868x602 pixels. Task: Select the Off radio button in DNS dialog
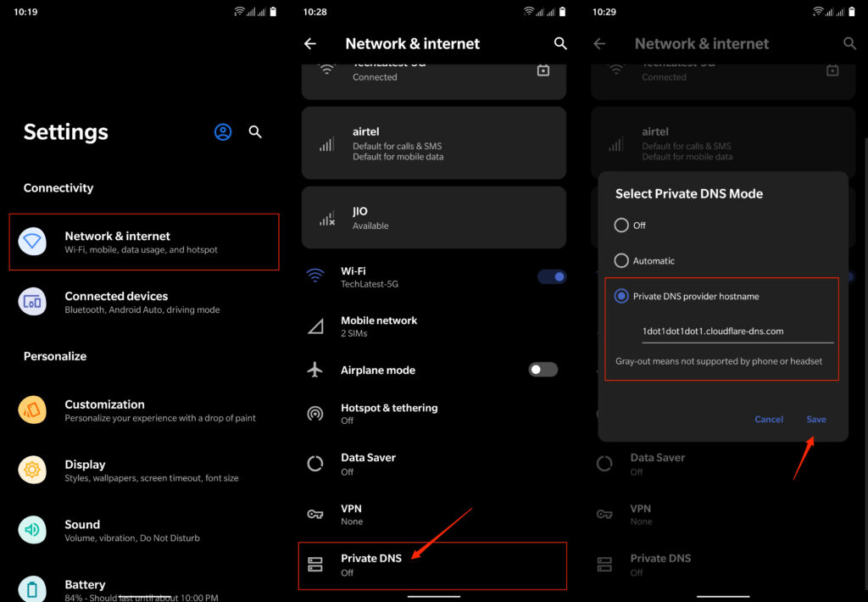[x=621, y=225]
